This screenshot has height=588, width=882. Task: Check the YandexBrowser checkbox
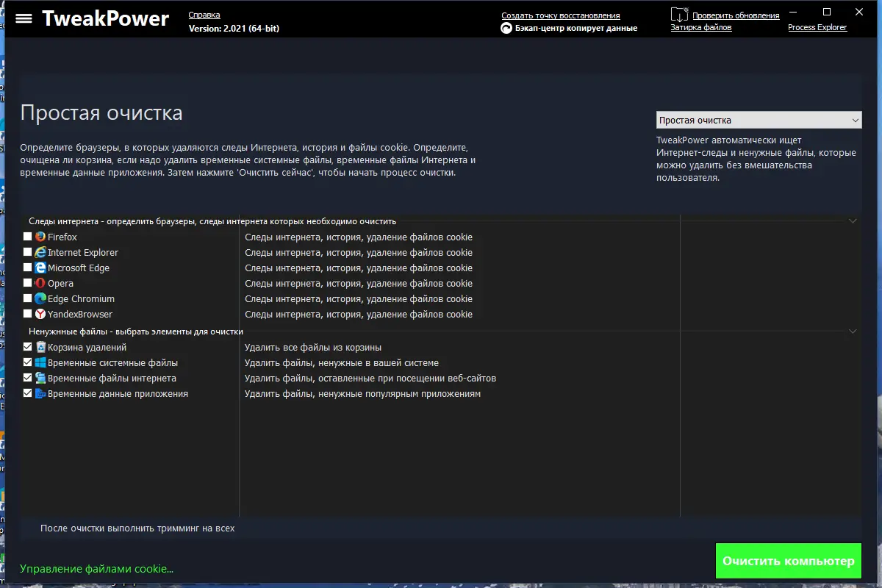pyautogui.click(x=28, y=314)
